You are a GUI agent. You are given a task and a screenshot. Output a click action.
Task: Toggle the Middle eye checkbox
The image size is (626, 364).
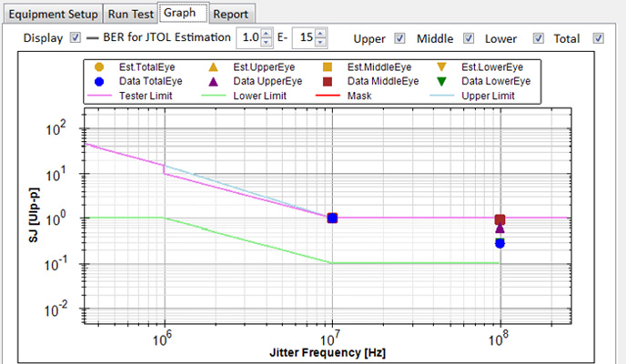(469, 38)
